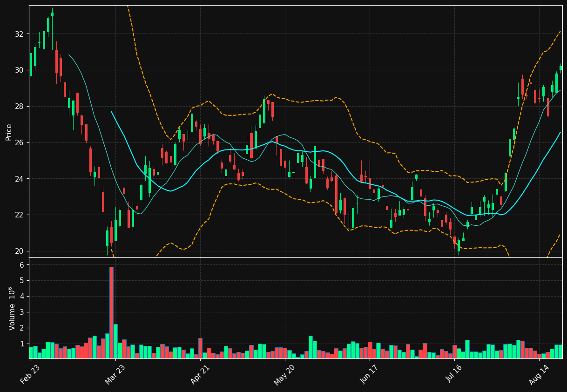Click the May 20 date label
This screenshot has width=567, height=392.
(284, 374)
